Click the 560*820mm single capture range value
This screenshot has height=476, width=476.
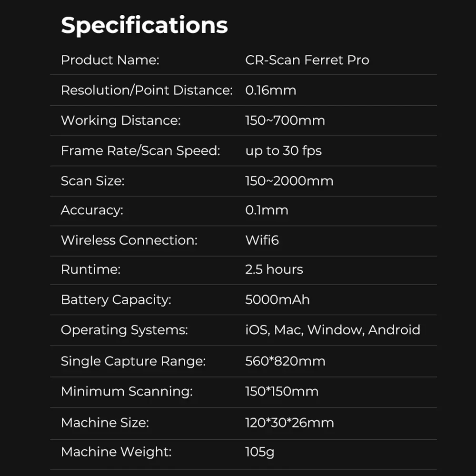click(285, 361)
